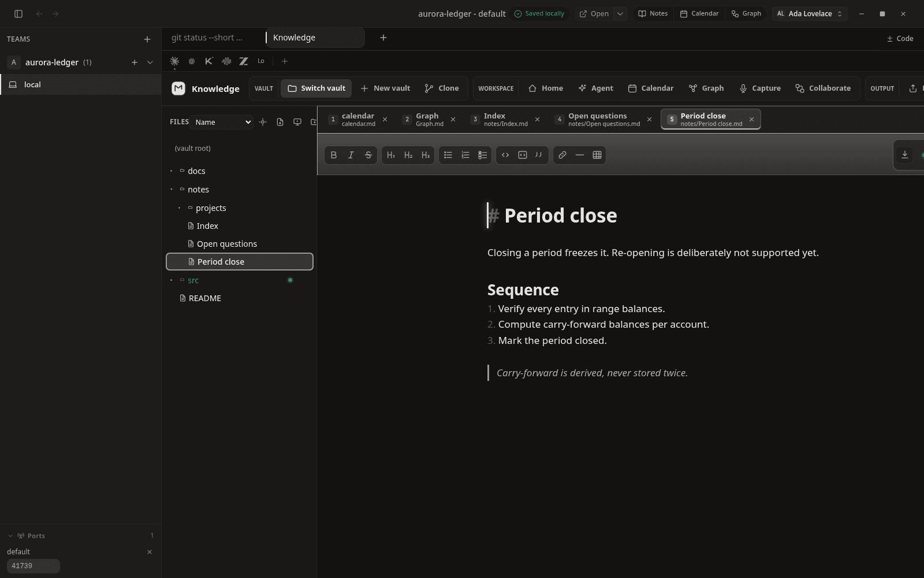Viewport: 924px width, 578px height.
Task: Select the git status --short tab
Action: click(x=207, y=38)
